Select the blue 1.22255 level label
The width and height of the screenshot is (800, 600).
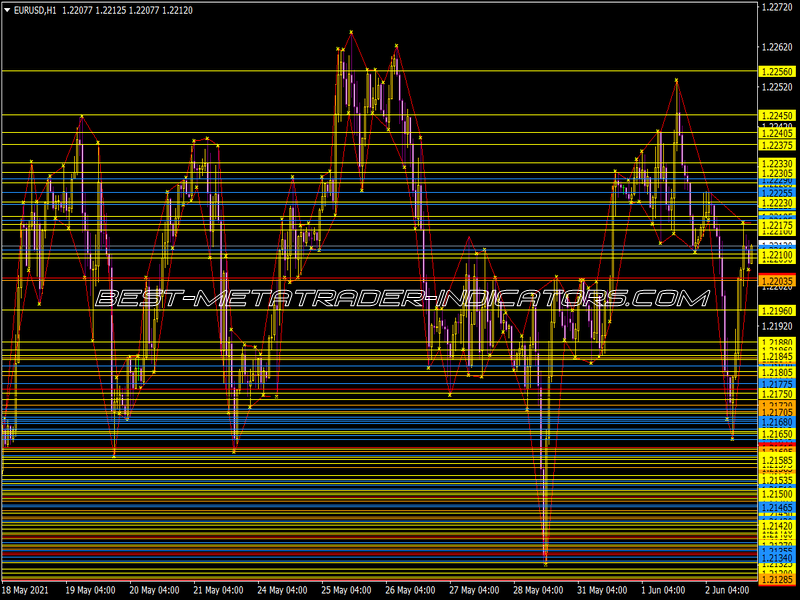coord(777,193)
